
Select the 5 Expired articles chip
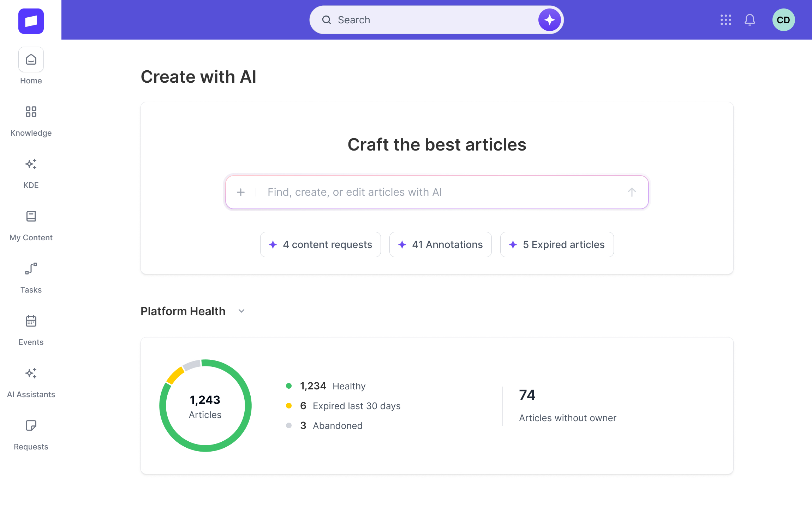[x=557, y=245]
